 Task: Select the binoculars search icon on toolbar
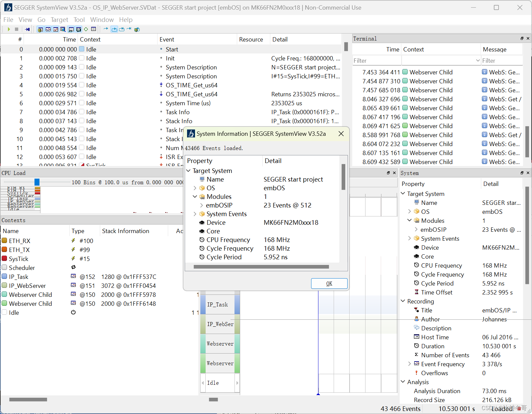tap(70, 29)
